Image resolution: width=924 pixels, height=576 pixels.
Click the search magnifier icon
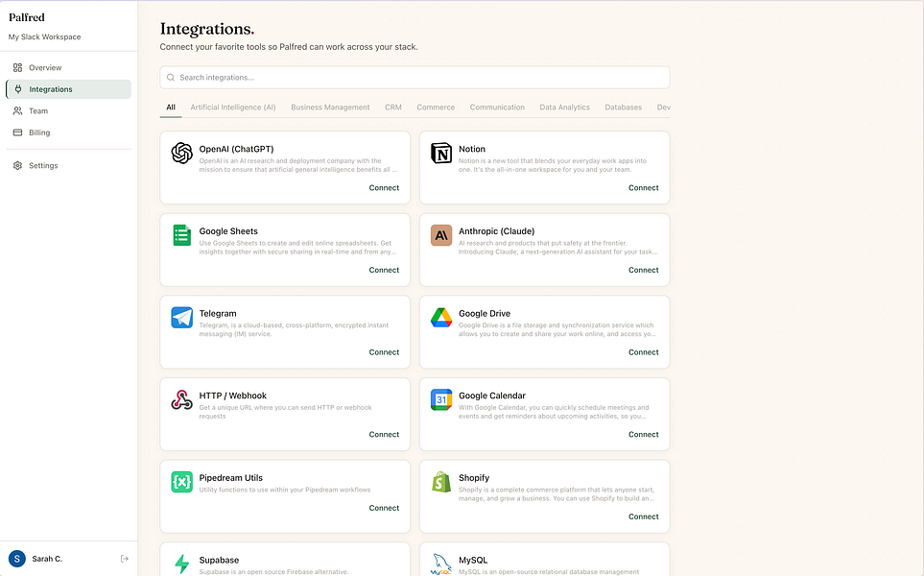pos(170,77)
